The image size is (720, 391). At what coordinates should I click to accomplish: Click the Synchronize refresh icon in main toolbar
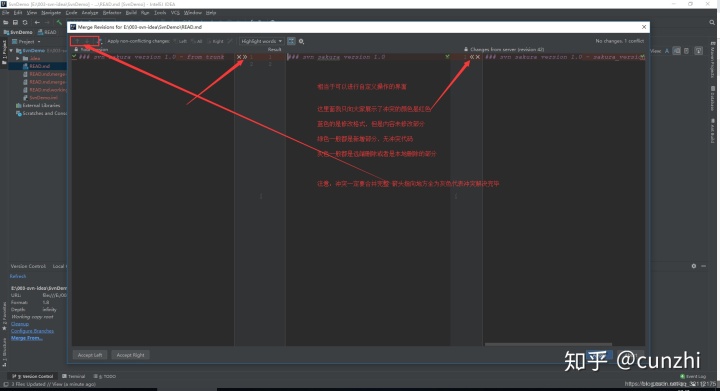click(x=25, y=22)
